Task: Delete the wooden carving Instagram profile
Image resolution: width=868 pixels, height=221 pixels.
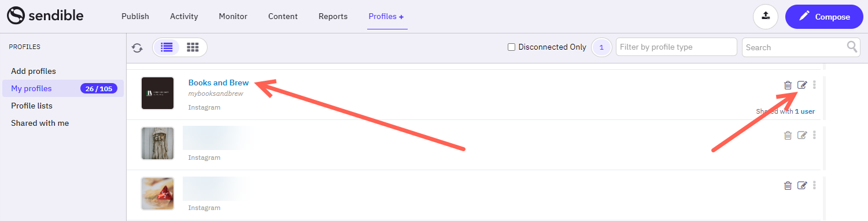Action: point(788,135)
